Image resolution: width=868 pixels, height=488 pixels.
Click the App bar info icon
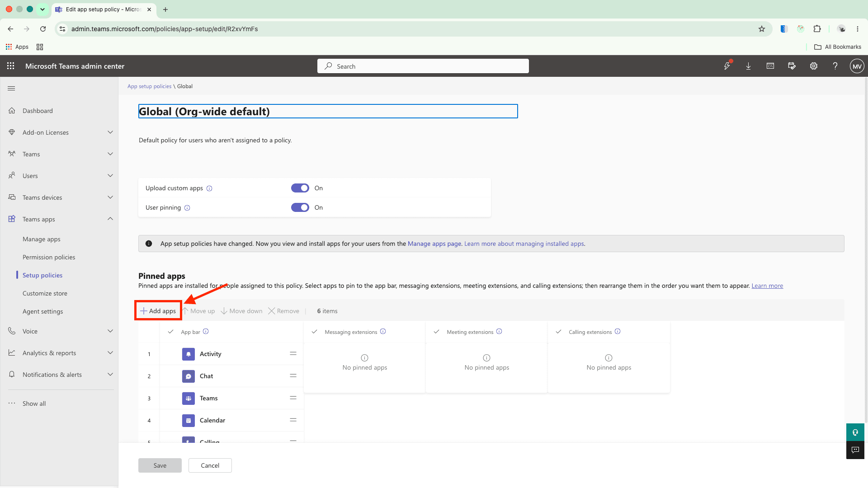[206, 332]
